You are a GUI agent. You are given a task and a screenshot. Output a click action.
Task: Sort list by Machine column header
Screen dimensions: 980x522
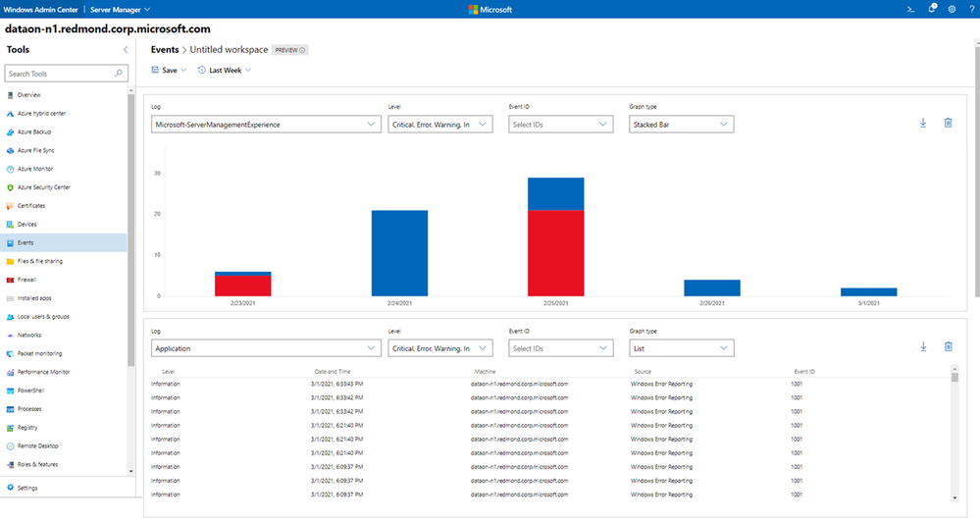(485, 371)
